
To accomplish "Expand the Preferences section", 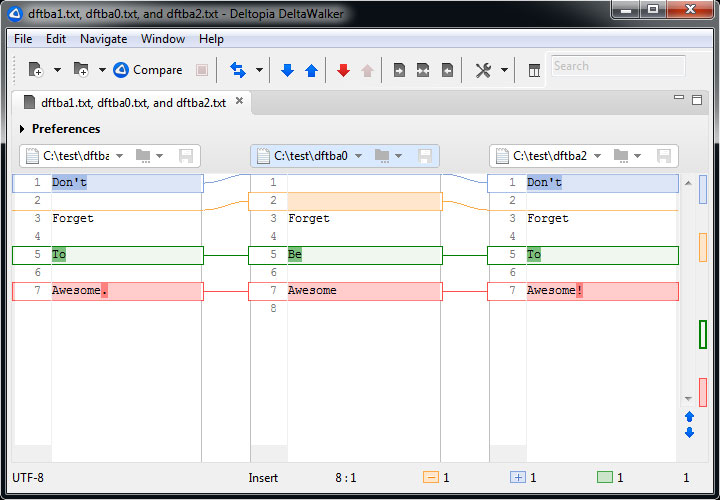I will pyautogui.click(x=22, y=129).
